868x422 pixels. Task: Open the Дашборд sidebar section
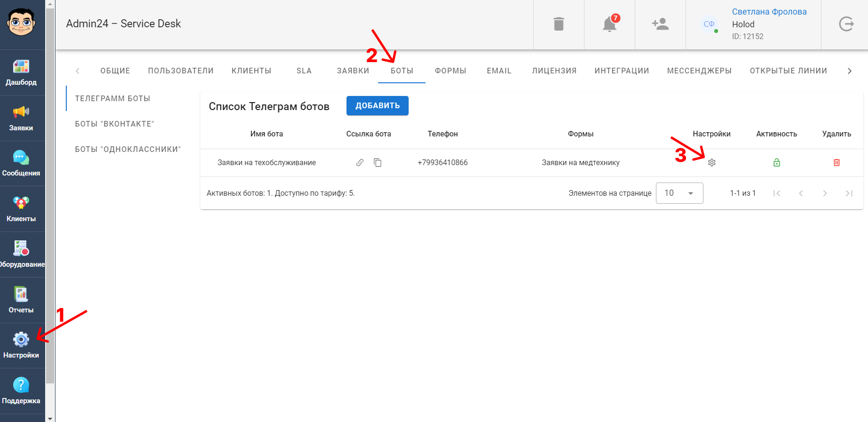pyautogui.click(x=21, y=72)
